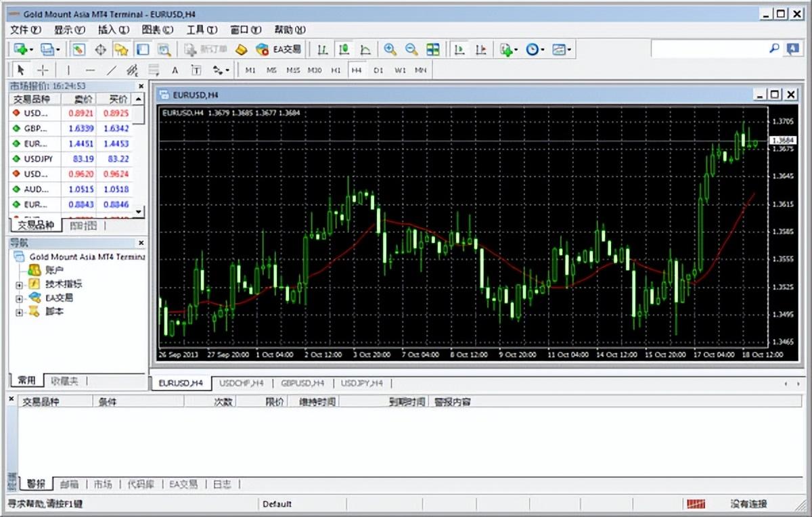Open the 图表 menu
Screen dimensions: 812x517
[x=158, y=30]
